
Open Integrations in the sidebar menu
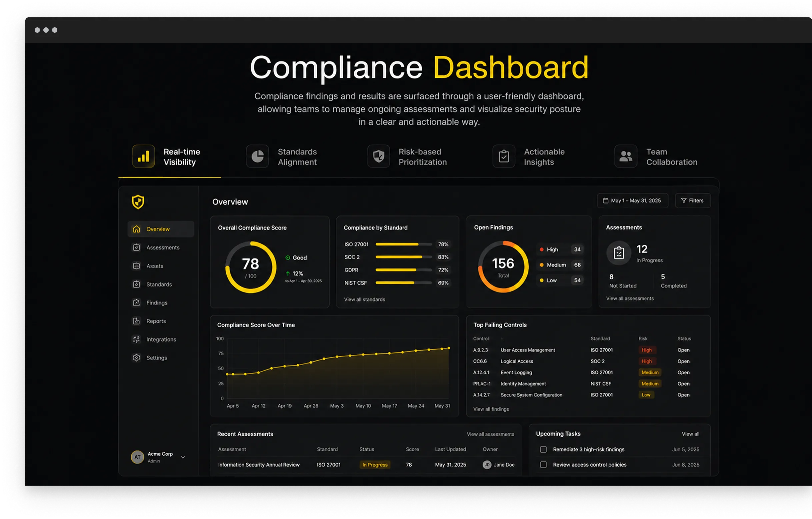[161, 340]
